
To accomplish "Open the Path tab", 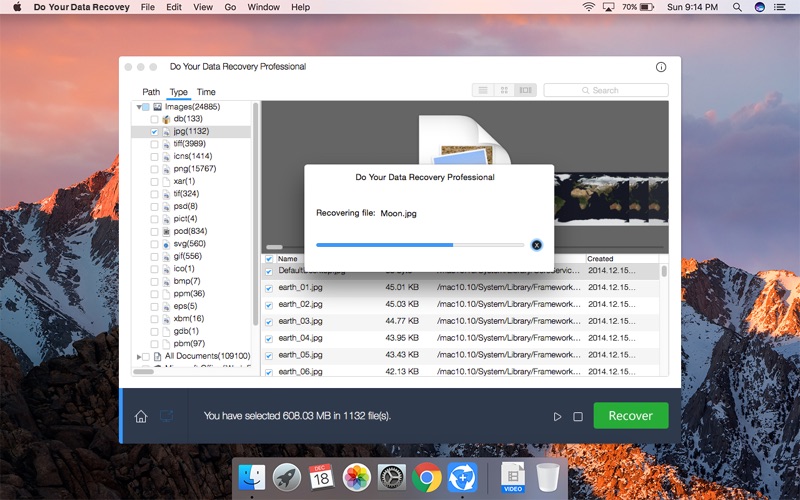I will coord(151,92).
